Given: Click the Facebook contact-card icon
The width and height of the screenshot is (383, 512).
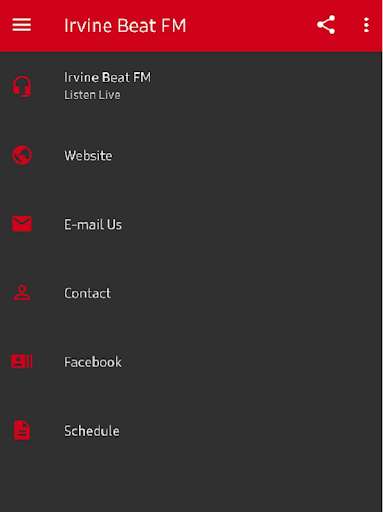Looking at the screenshot, I should 22,361.
